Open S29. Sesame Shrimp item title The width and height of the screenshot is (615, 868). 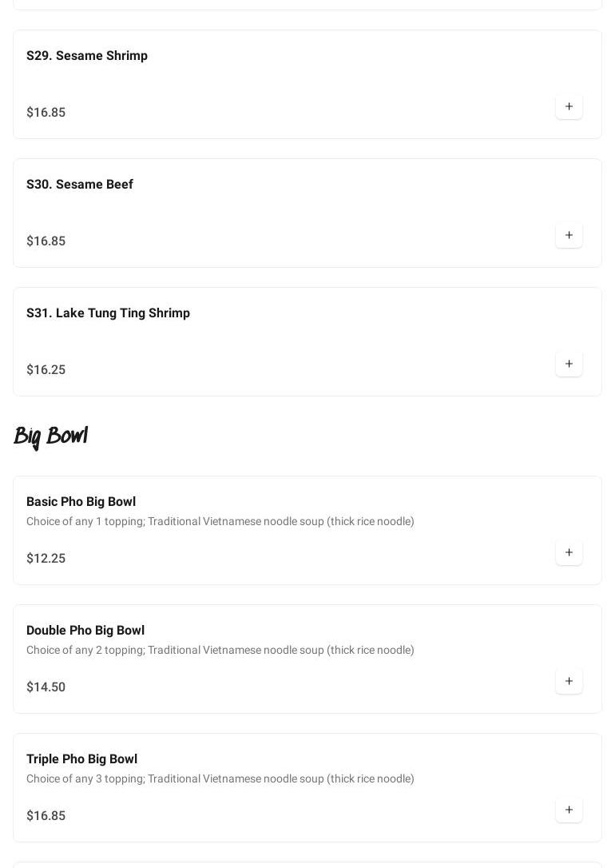87,56
